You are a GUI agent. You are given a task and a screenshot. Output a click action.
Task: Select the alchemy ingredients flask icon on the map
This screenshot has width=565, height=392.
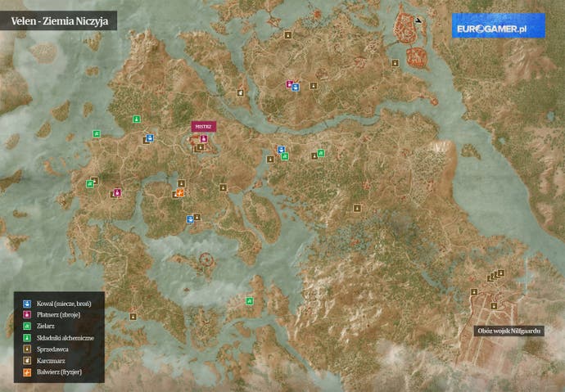(137, 119)
